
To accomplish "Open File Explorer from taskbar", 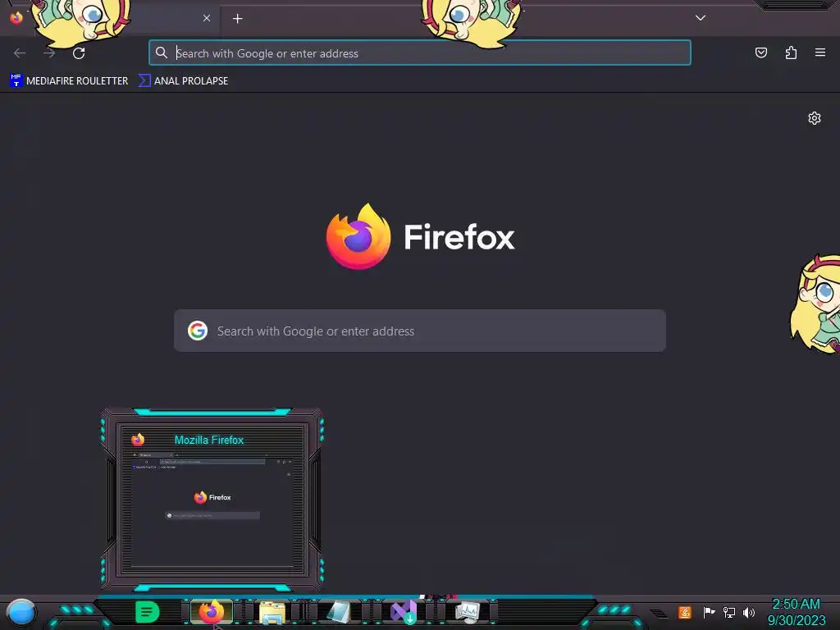I will 272,612.
